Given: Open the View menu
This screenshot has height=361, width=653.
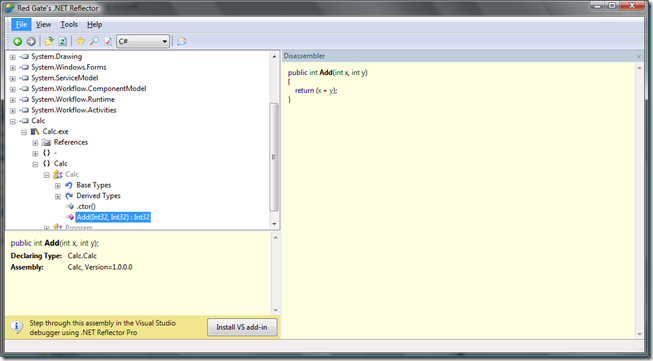Looking at the screenshot, I should [43, 25].
